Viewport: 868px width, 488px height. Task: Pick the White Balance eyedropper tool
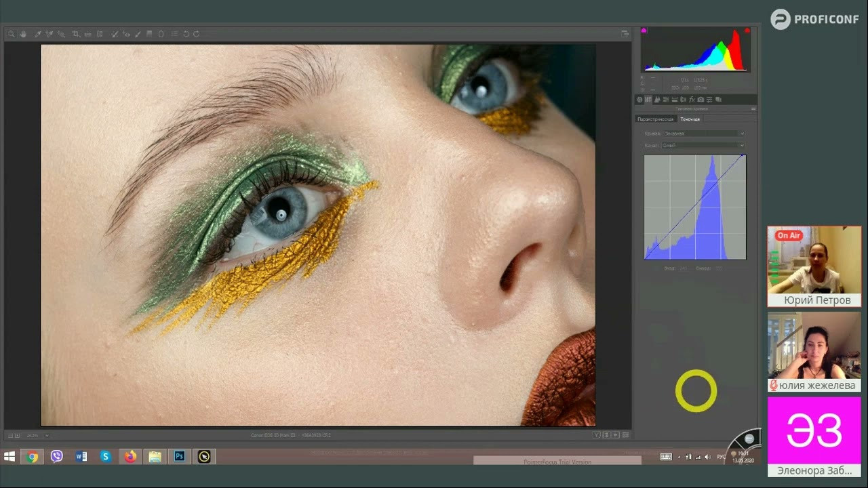pos(37,33)
